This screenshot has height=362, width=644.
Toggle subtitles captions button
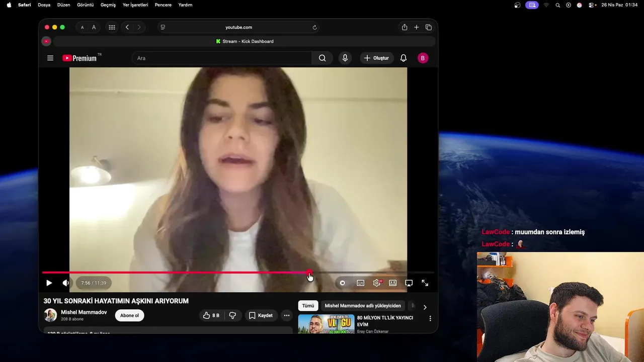click(x=360, y=283)
